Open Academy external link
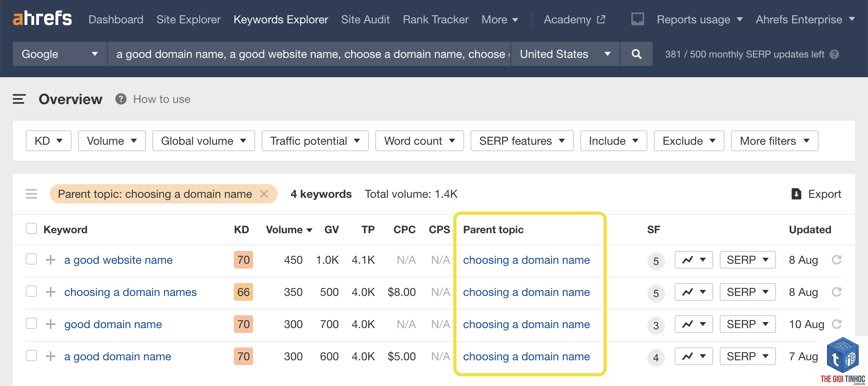Image resolution: width=868 pixels, height=386 pixels. 574,19
